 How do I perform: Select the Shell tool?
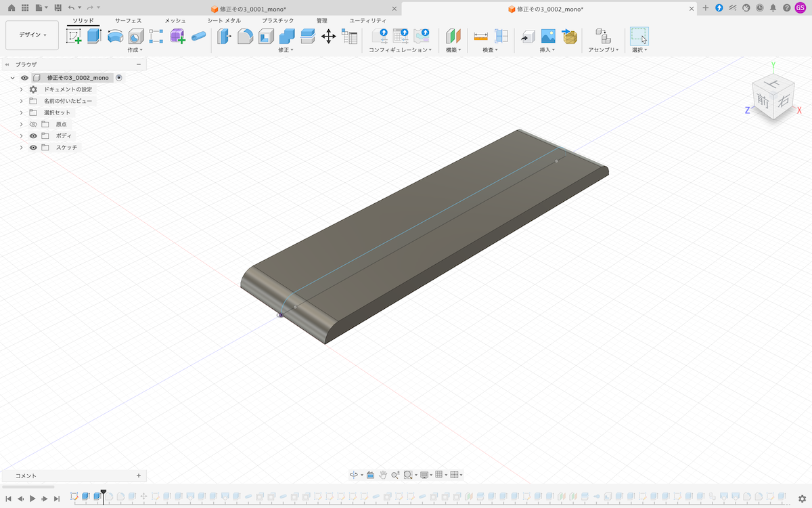(x=266, y=37)
